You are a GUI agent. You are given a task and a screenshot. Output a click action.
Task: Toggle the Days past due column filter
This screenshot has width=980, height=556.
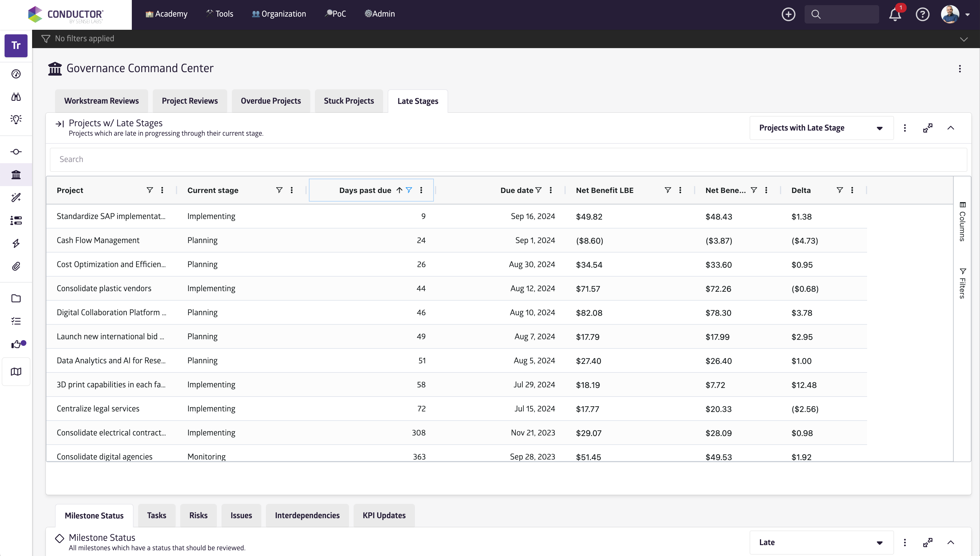coord(409,190)
